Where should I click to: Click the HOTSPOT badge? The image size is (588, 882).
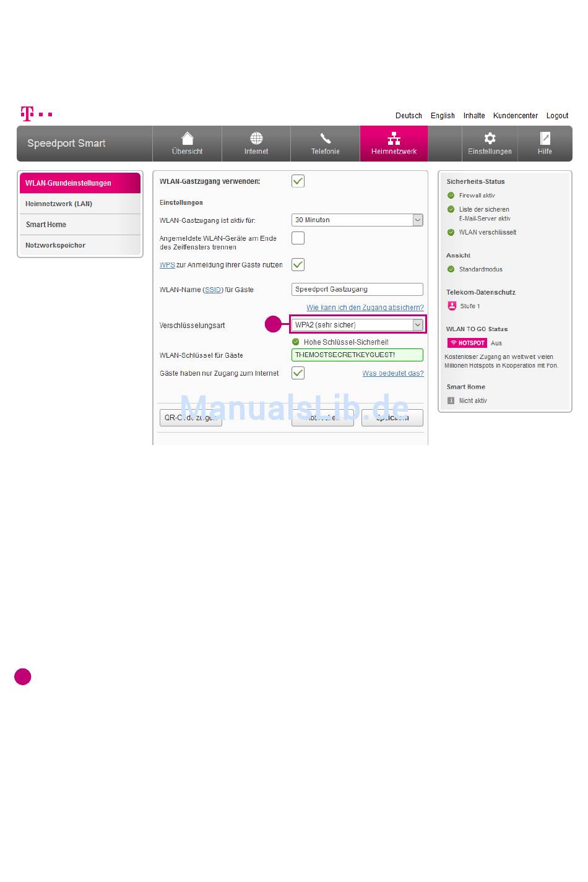point(467,343)
